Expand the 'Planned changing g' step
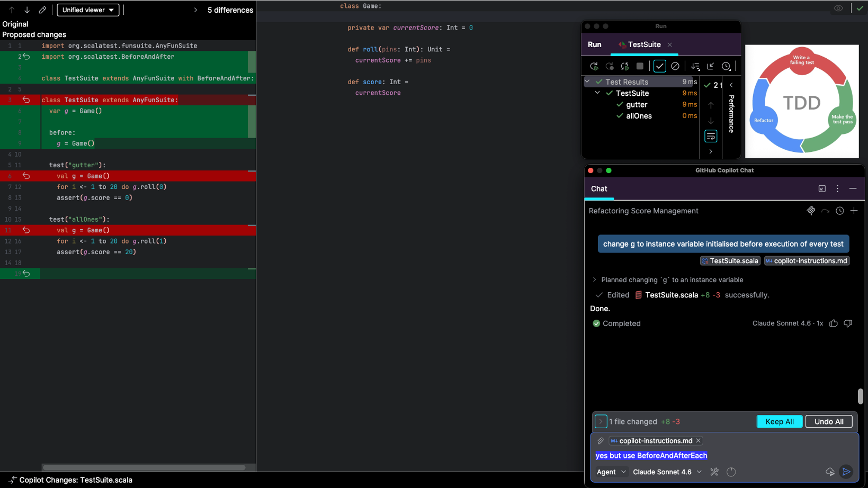 [594, 280]
